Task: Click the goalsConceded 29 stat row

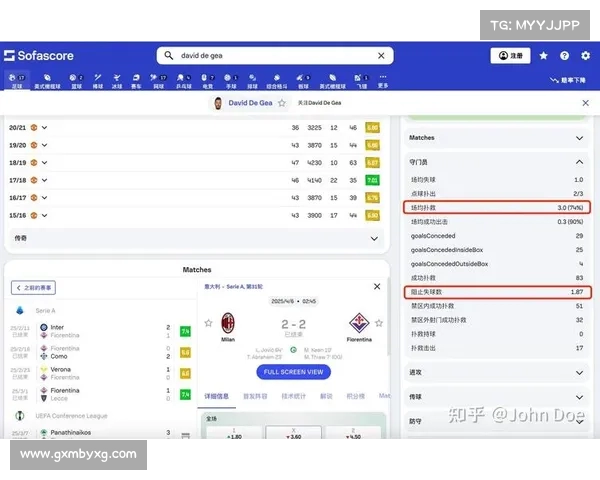Action: coord(497,236)
